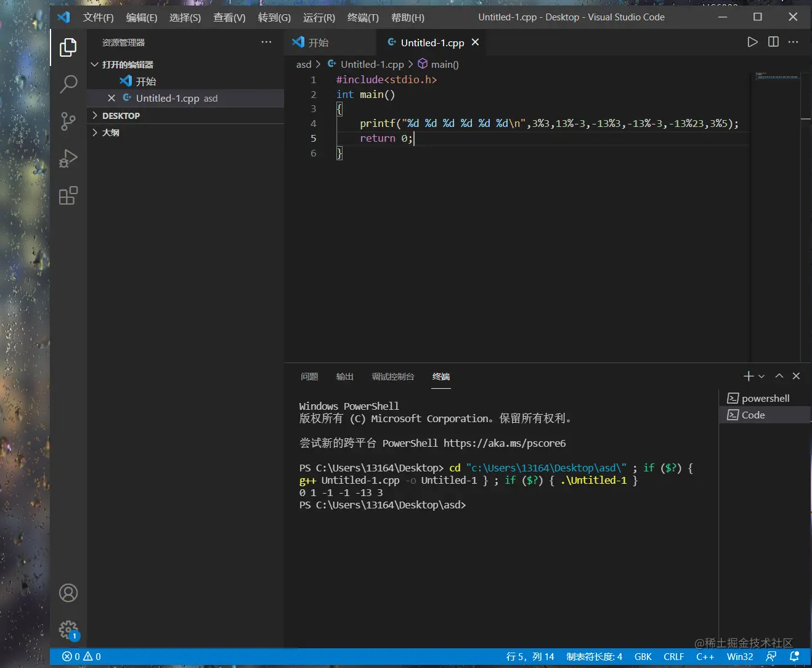Open the terminal launch profile dropdown

click(x=761, y=376)
